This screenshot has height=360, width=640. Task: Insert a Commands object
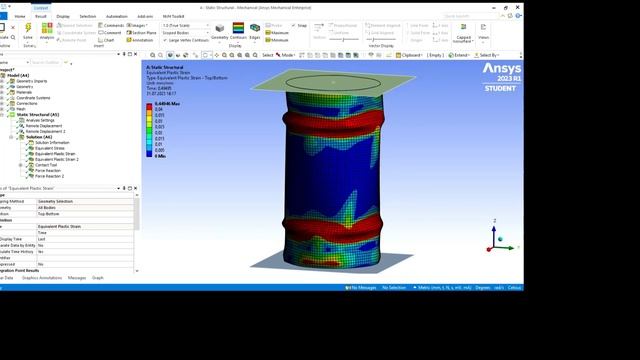111,25
